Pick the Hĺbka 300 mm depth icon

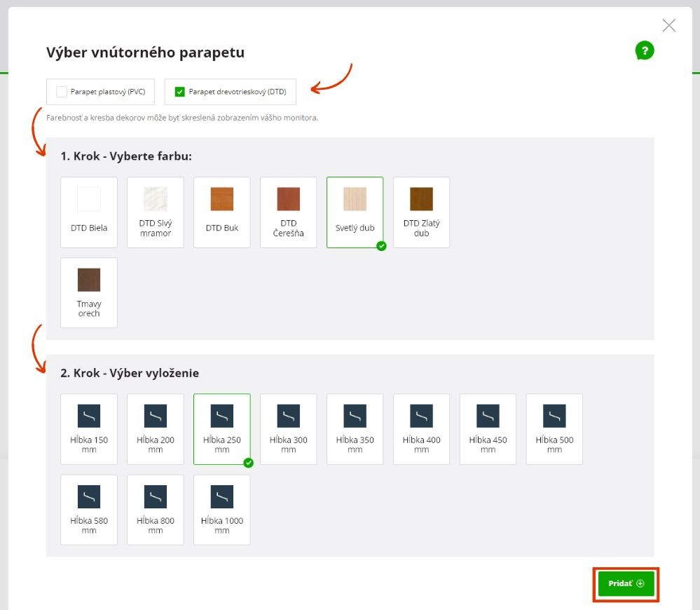click(x=288, y=416)
